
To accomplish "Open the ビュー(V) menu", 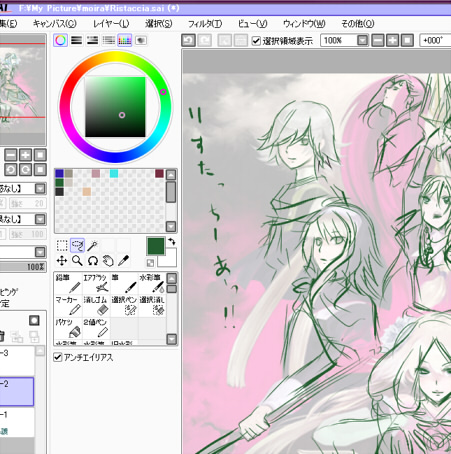I will pyautogui.click(x=252, y=24).
